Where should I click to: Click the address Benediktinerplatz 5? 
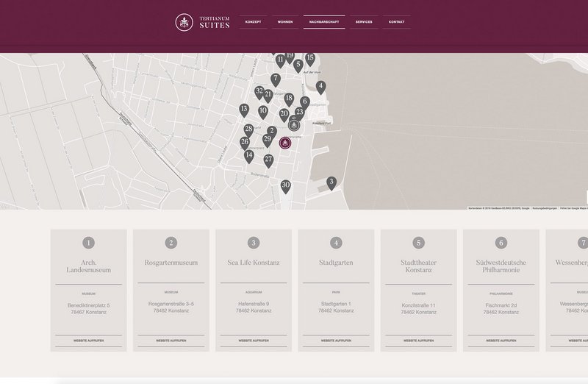pyautogui.click(x=88, y=305)
